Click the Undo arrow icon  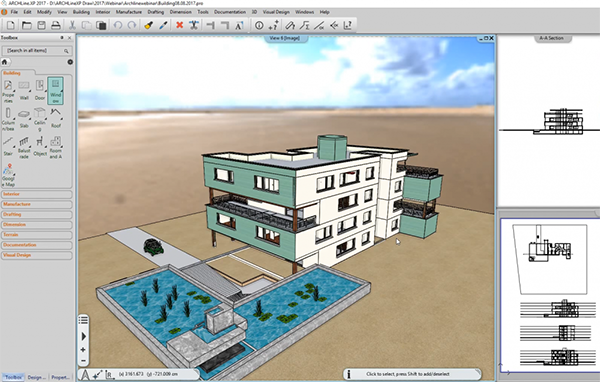117,25
